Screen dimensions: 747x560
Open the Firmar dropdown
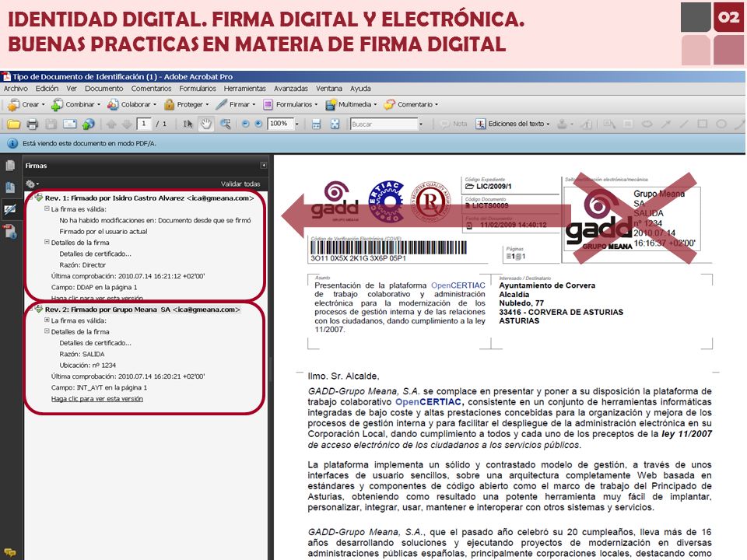(x=235, y=104)
